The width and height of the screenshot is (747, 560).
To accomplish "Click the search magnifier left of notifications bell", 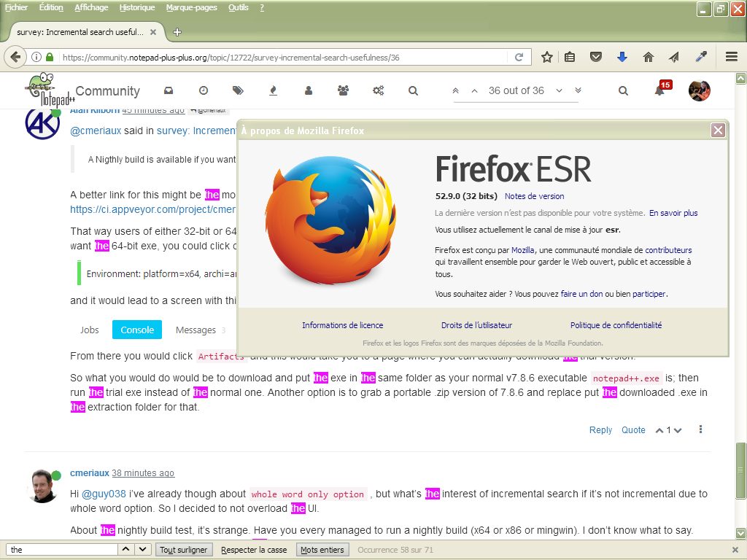I will pos(623,90).
